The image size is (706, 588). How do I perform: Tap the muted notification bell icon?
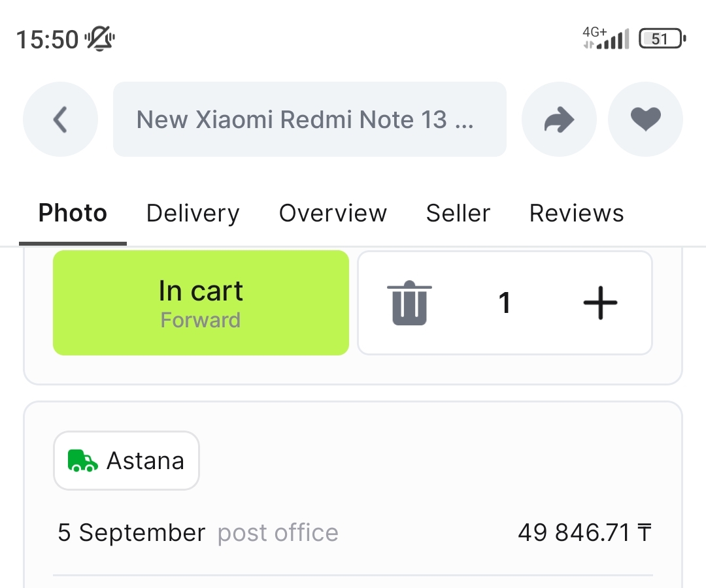100,39
